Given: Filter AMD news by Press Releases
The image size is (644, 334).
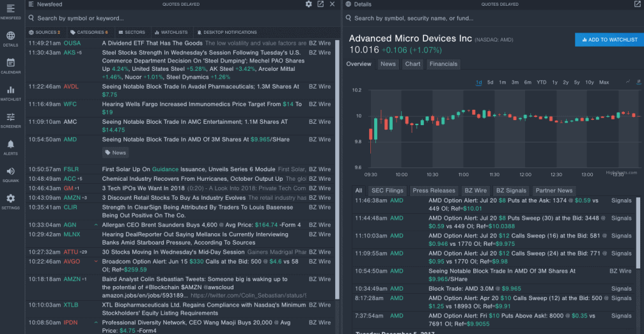Looking at the screenshot, I should (434, 190).
